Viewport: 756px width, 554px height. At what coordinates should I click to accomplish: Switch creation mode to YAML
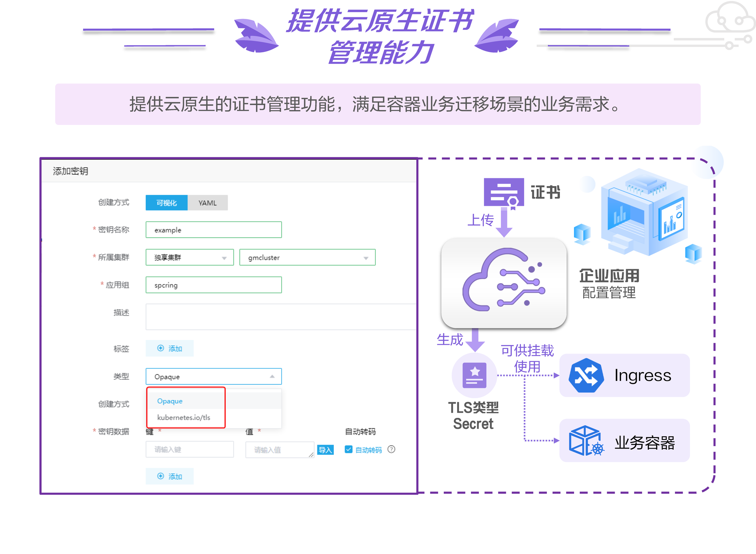pos(208,203)
